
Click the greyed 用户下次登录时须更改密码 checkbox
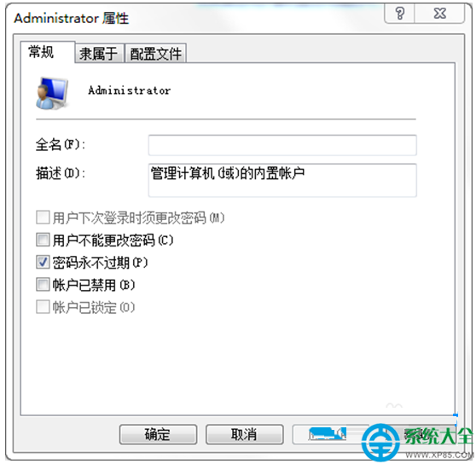click(x=43, y=217)
